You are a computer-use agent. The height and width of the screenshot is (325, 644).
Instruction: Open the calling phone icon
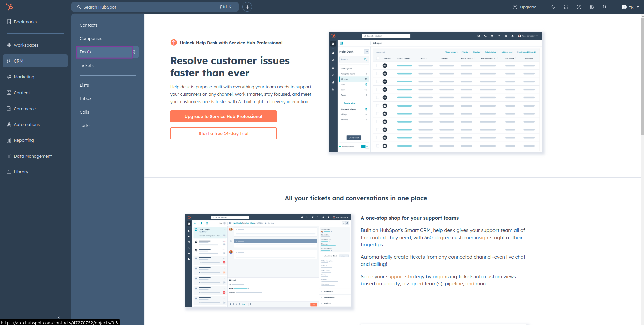tap(553, 7)
